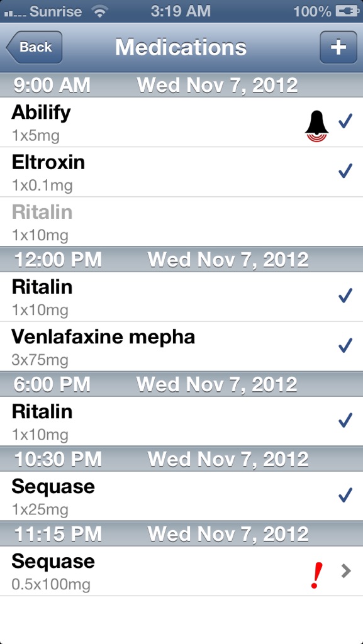Screen dimensions: 363x644
Task: Toggle the checkmark on Eltroxin 1x0.1mg
Action: click(x=346, y=170)
